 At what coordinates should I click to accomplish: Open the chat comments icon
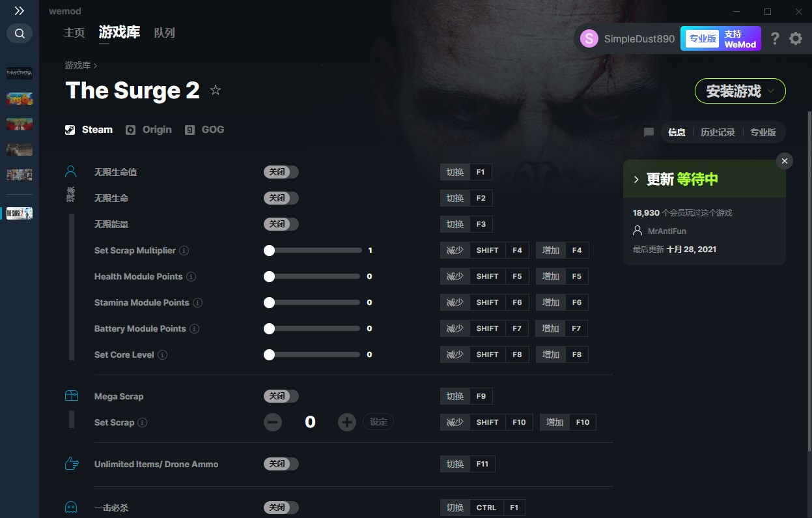(x=649, y=132)
